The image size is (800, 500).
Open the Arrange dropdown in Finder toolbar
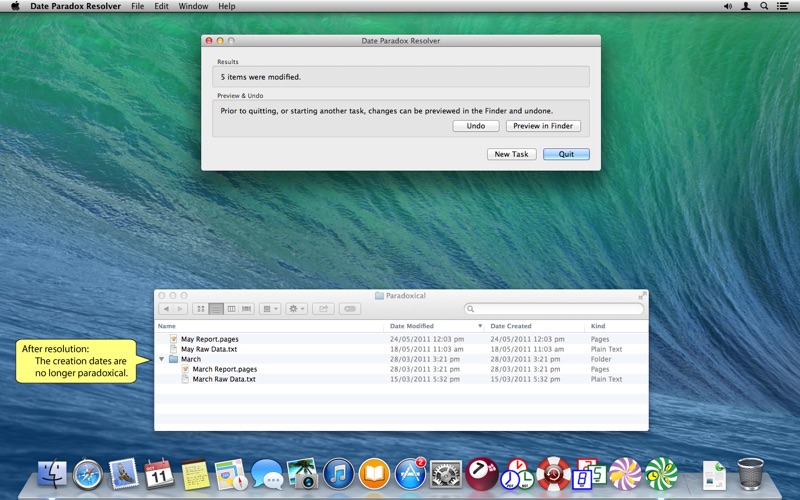click(x=270, y=309)
